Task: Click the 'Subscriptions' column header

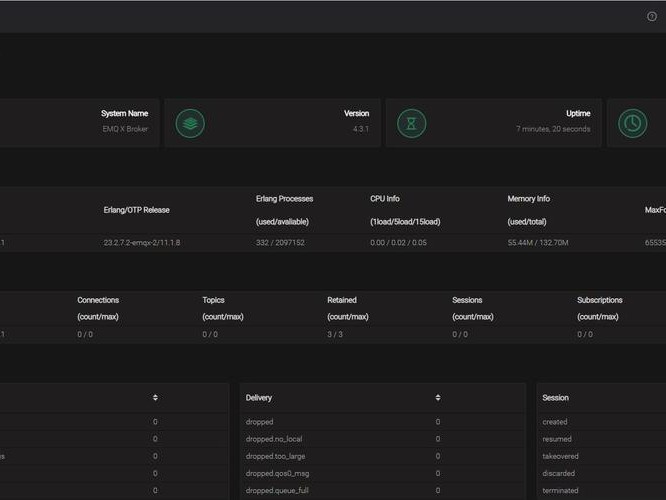Action: 599,300
